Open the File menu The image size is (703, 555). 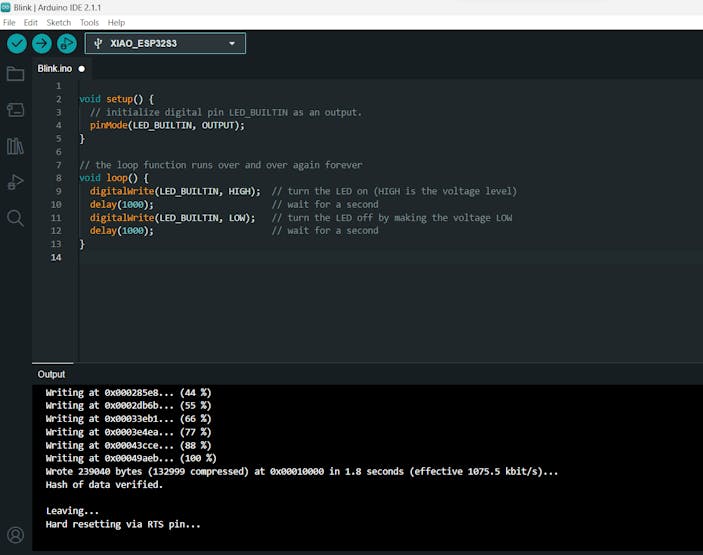tap(9, 22)
